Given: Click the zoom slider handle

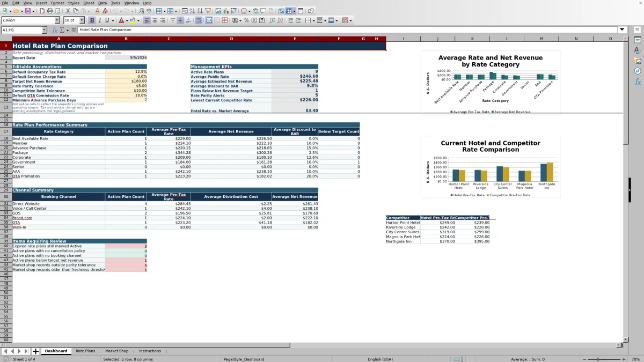Looking at the screenshot, I should coord(599,359).
